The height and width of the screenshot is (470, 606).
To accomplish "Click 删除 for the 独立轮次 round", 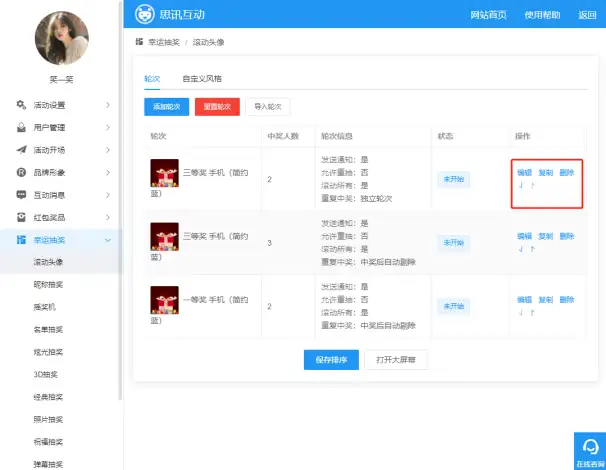I will click(567, 172).
